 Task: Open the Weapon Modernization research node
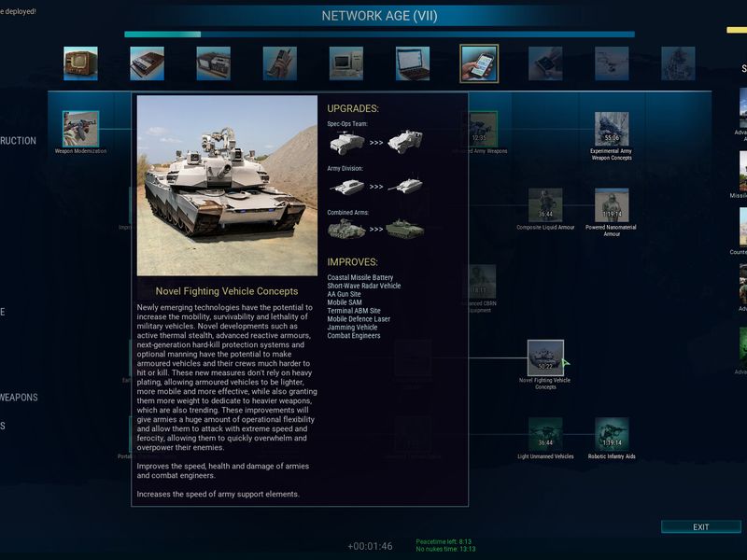tap(80, 129)
